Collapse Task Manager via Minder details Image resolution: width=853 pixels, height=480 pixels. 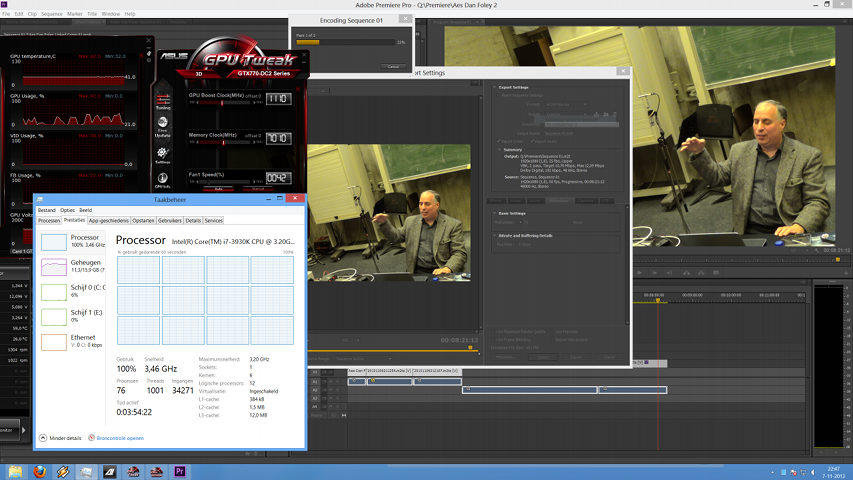click(x=62, y=438)
